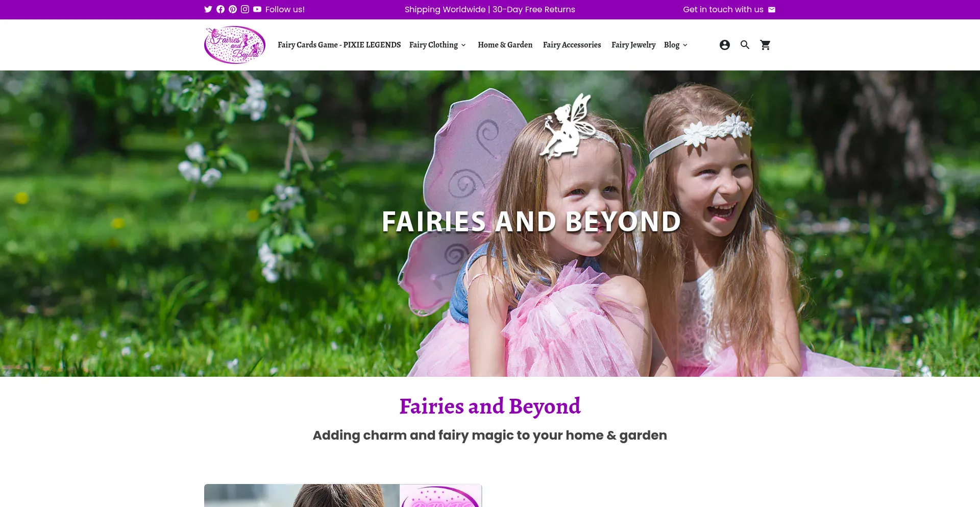Viewport: 980px width, 507px height.
Task: Click 'Adding charm and fairy magic' subheading
Action: [490, 435]
